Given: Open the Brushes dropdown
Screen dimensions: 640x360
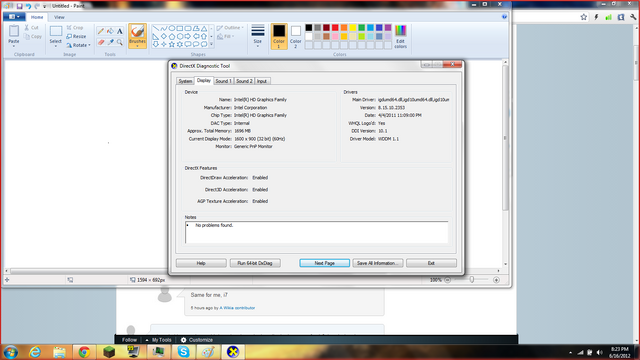Looking at the screenshot, I should (137, 36).
